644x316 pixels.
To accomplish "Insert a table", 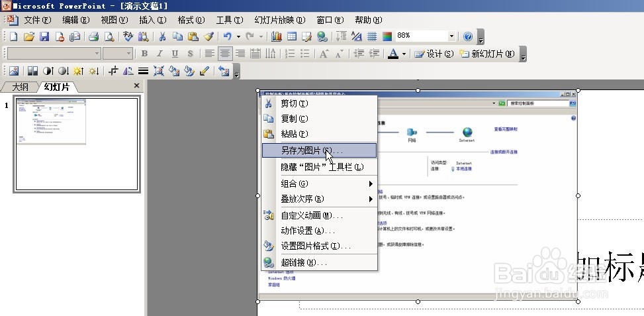I will pos(292,36).
